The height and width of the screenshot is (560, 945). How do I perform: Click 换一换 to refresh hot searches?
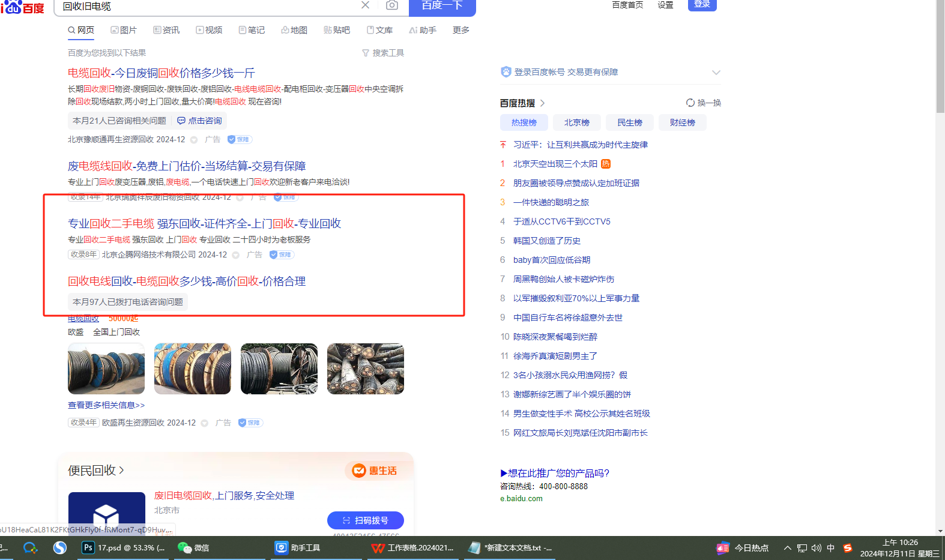tap(704, 103)
